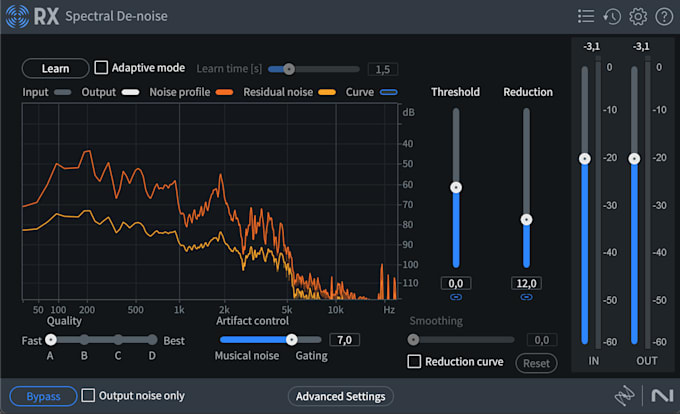This screenshot has height=414, width=680.
Task: Click the IN gain slider handle
Action: 585,159
